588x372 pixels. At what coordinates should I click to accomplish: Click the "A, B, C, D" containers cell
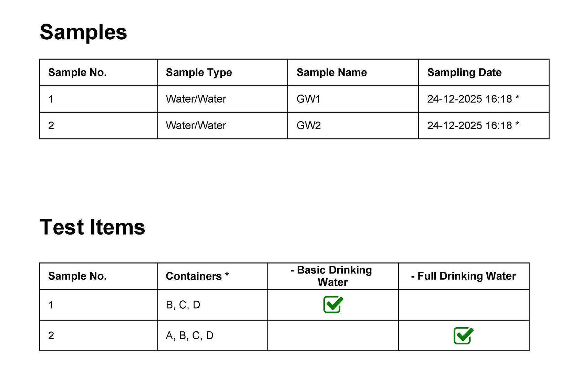point(189,335)
